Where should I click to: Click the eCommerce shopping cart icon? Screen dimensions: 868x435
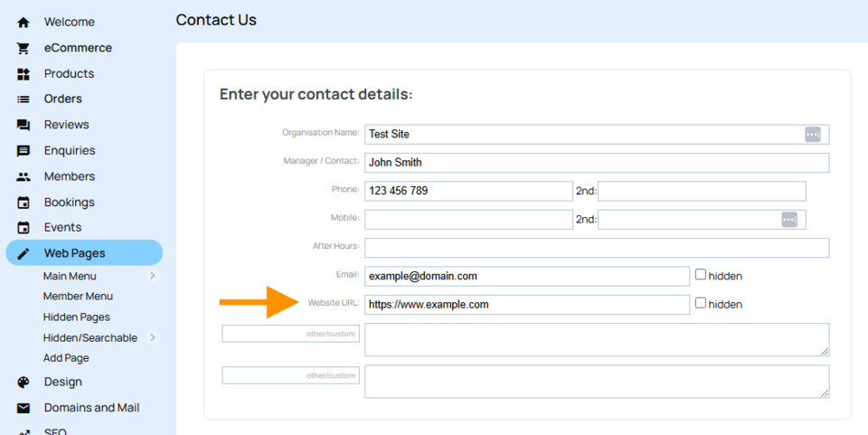pos(24,48)
